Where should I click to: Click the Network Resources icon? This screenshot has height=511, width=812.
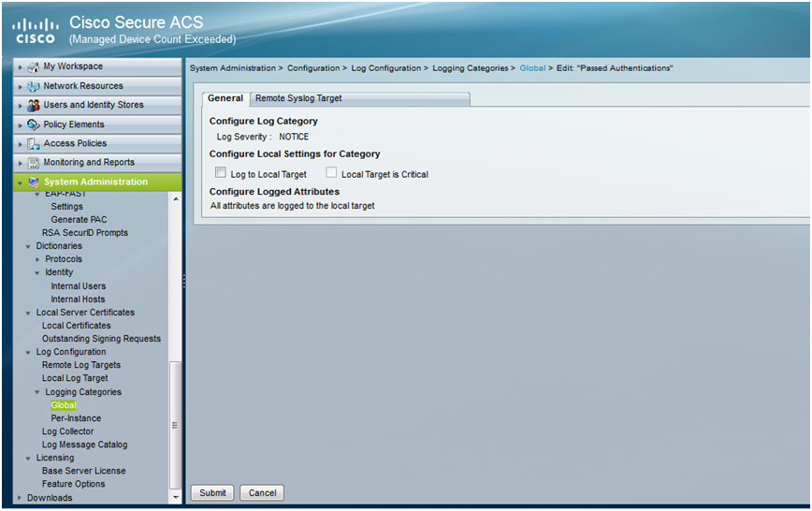coord(33,86)
